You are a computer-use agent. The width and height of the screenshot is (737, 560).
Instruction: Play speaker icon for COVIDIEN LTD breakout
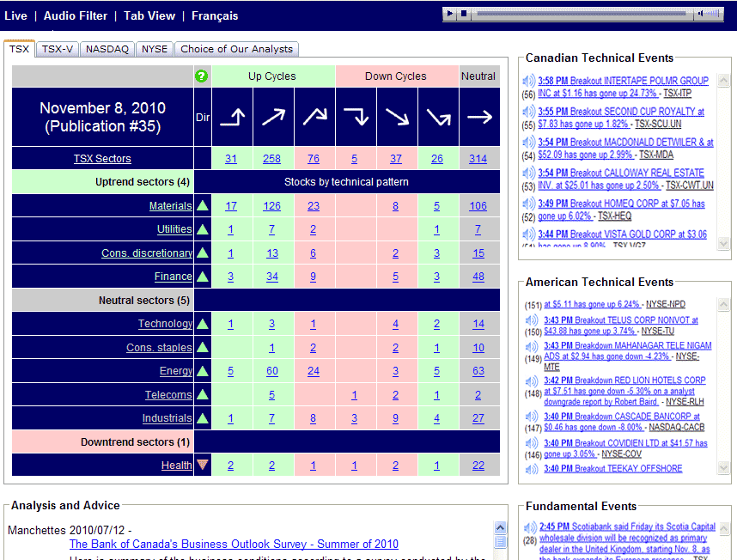532,443
